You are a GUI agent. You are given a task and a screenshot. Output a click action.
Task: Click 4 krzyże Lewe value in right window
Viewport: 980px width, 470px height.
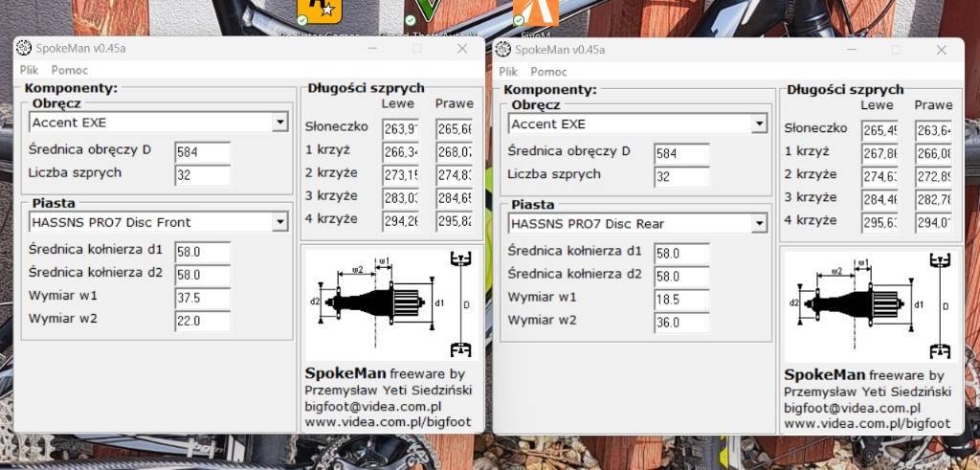[880, 222]
